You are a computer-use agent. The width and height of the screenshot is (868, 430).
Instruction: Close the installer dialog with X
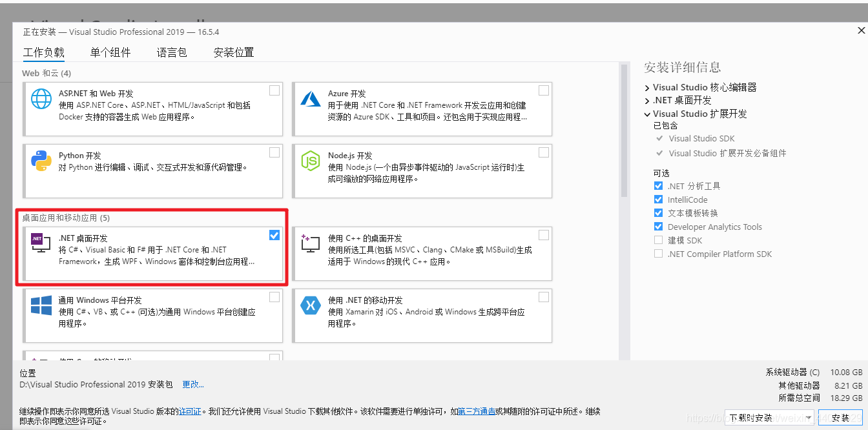861,30
